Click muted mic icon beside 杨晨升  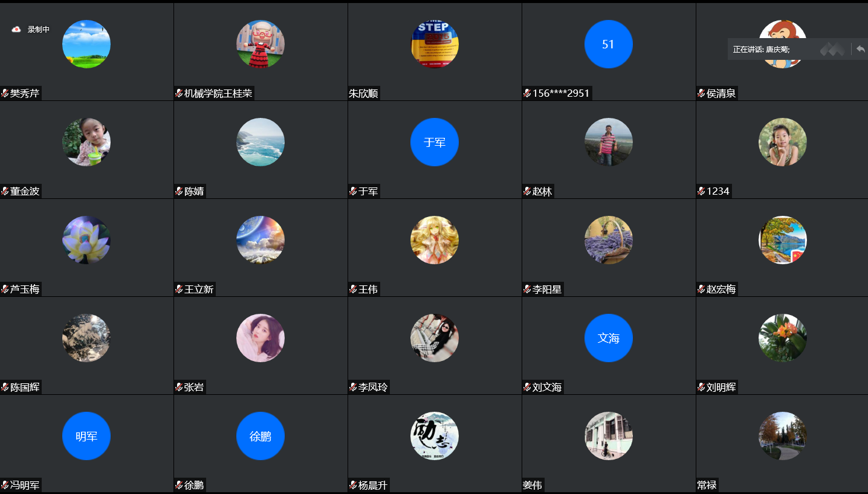click(x=353, y=485)
